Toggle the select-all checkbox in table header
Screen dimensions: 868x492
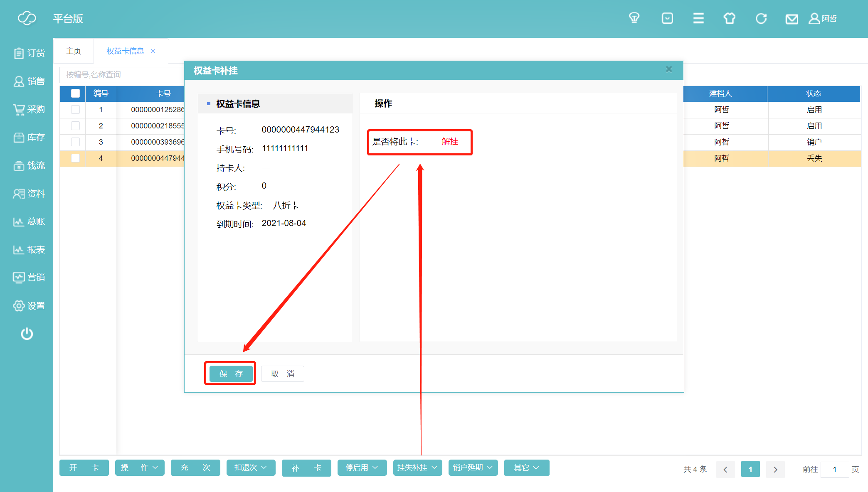click(75, 93)
